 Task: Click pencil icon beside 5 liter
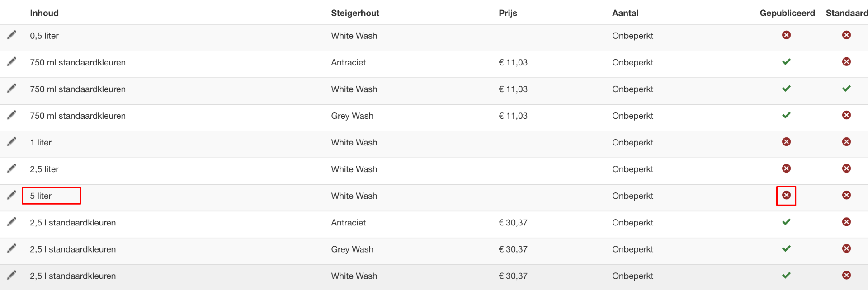pos(12,195)
